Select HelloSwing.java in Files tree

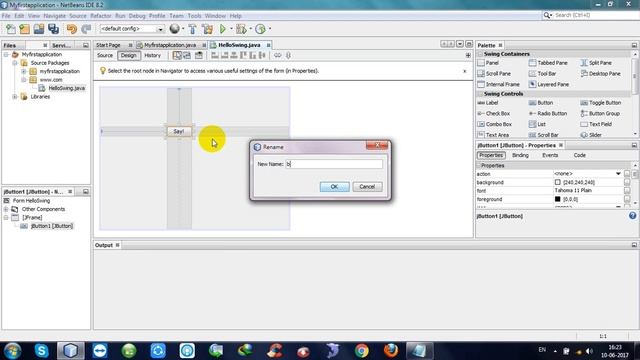tap(67, 88)
